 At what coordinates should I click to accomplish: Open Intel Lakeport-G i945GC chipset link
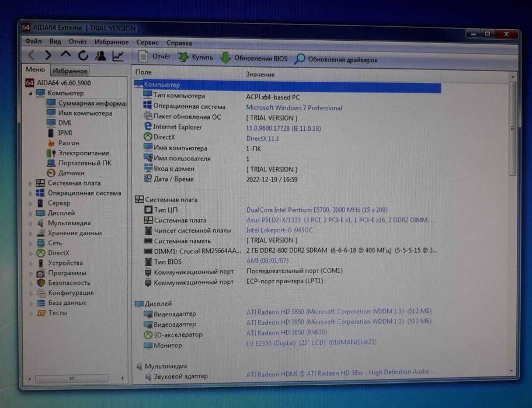(x=280, y=230)
